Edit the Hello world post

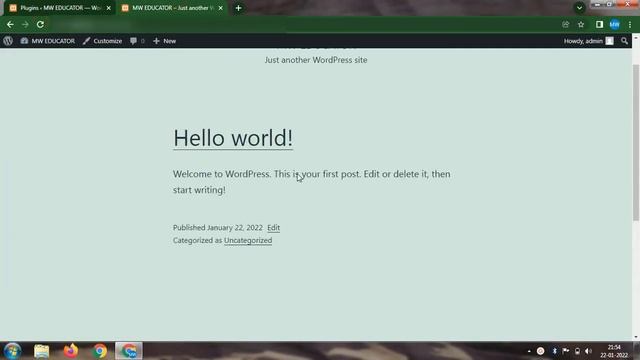273,228
